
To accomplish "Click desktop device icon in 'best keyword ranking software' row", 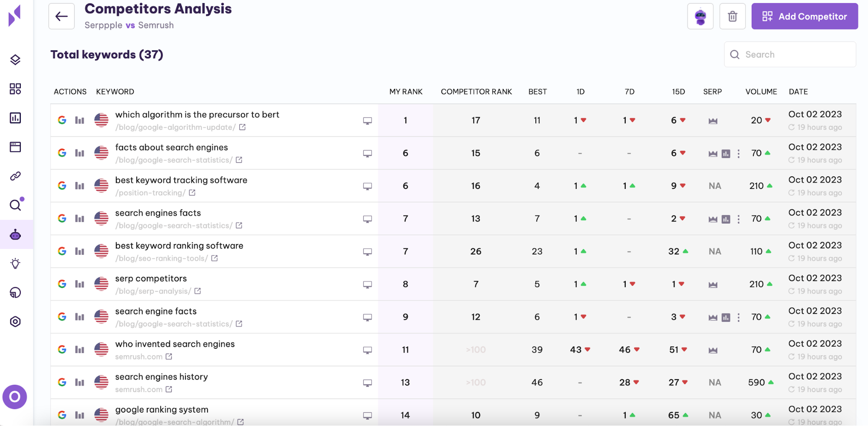I will pos(367,252).
